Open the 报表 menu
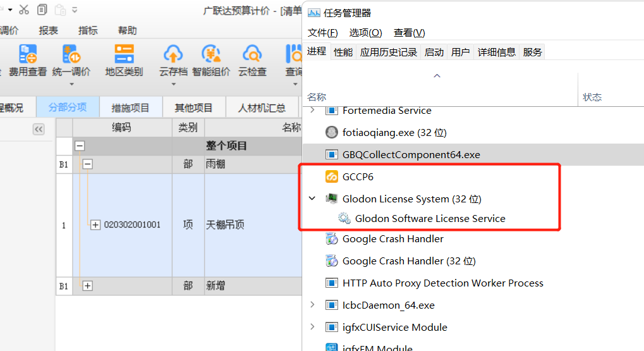Image resolution: width=644 pixels, height=351 pixels. pyautogui.click(x=49, y=30)
